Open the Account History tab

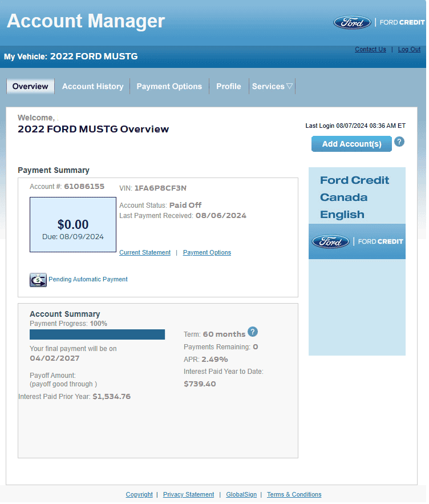click(93, 87)
